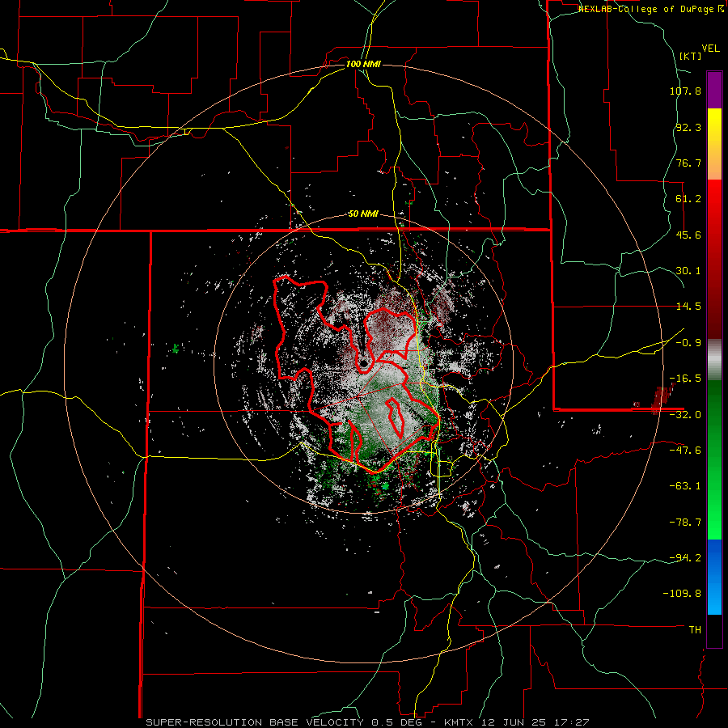Click the 30.1 velocity scale value
Screen dimensions: 728x728
click(688, 271)
